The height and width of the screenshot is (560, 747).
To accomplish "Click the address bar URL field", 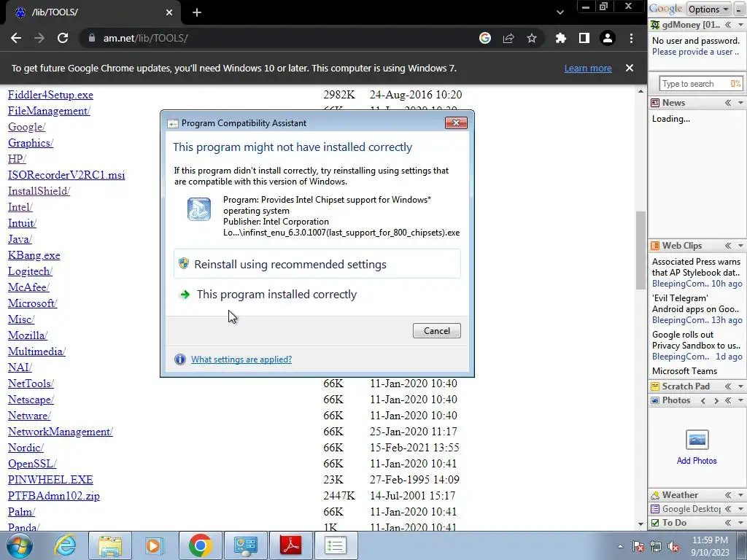I will (x=281, y=38).
